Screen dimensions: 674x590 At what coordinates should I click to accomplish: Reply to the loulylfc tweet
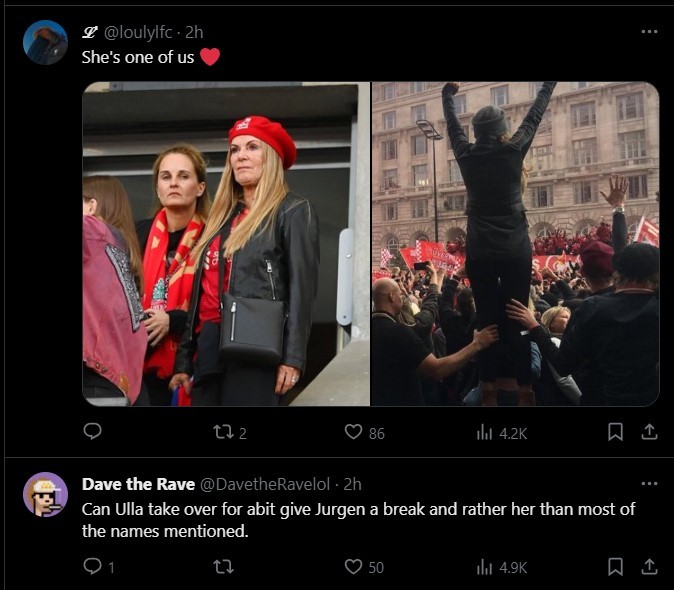tap(93, 432)
